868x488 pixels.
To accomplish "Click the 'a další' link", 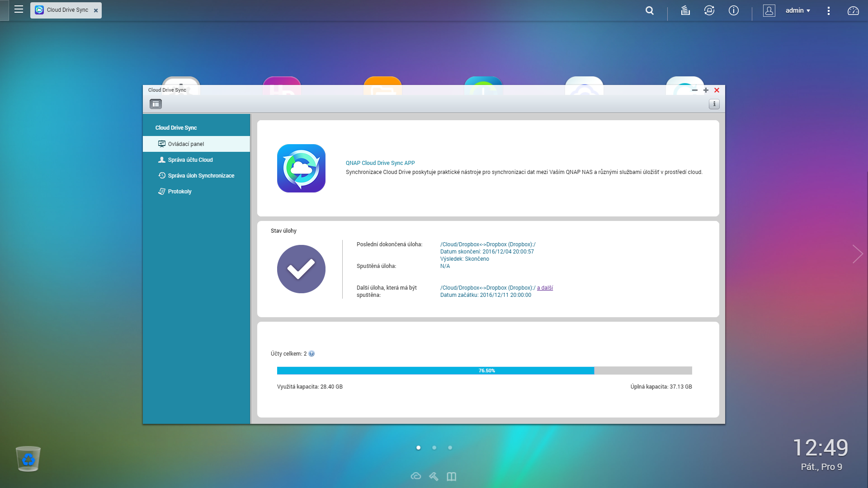I will pos(545,288).
